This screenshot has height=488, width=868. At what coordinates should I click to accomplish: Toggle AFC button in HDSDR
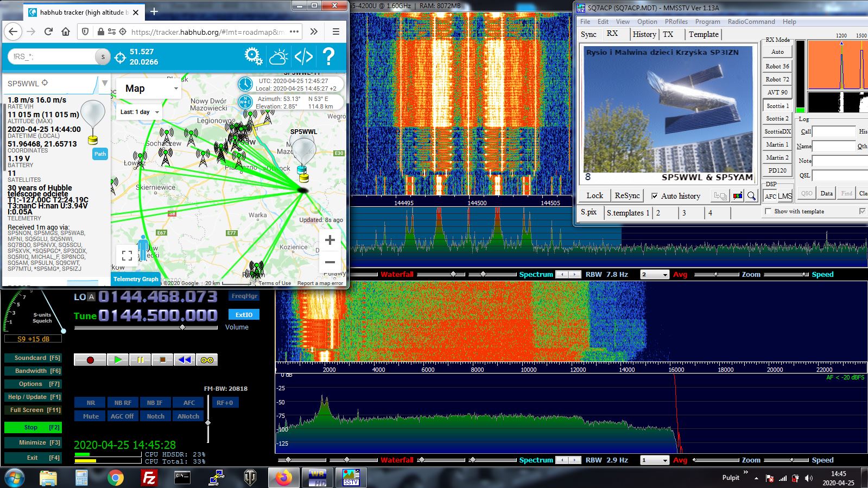(189, 403)
